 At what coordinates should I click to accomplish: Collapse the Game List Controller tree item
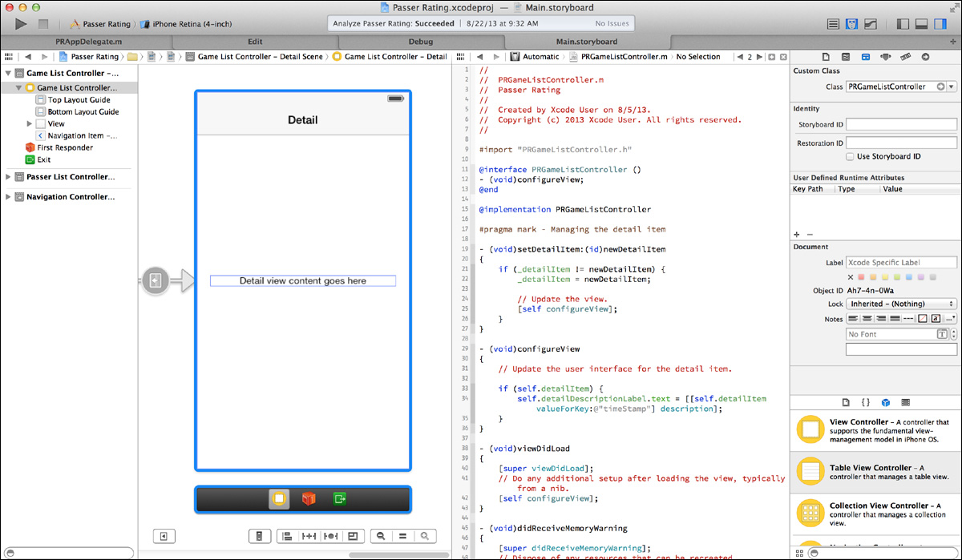tap(20, 88)
